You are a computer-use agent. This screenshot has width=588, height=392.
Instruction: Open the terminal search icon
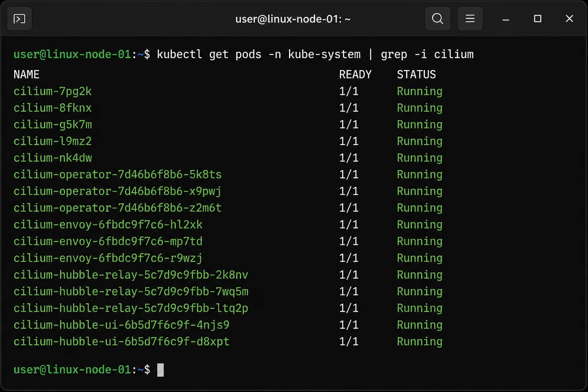[x=438, y=19]
